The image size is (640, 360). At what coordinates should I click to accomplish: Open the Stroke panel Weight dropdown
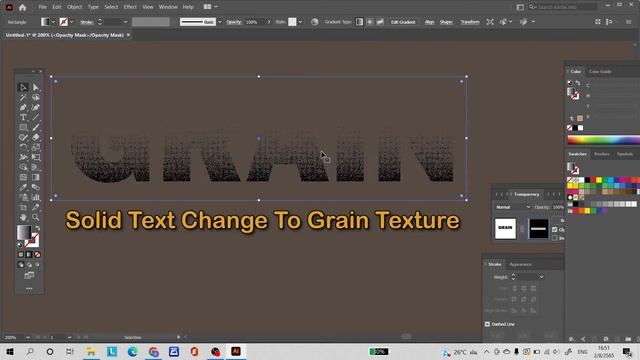pyautogui.click(x=541, y=277)
